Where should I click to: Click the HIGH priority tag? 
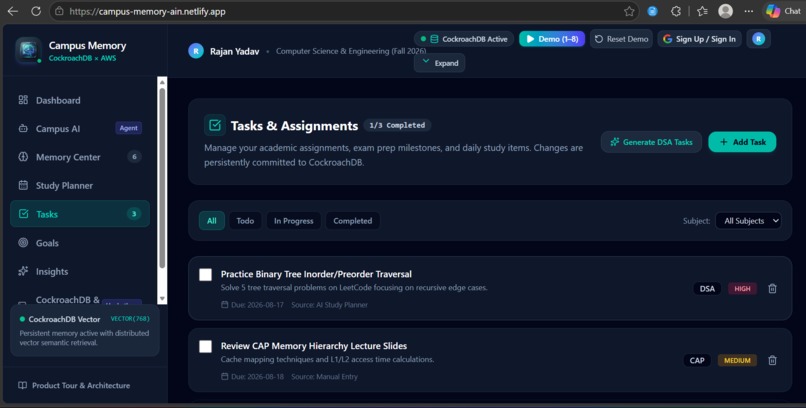tap(742, 289)
